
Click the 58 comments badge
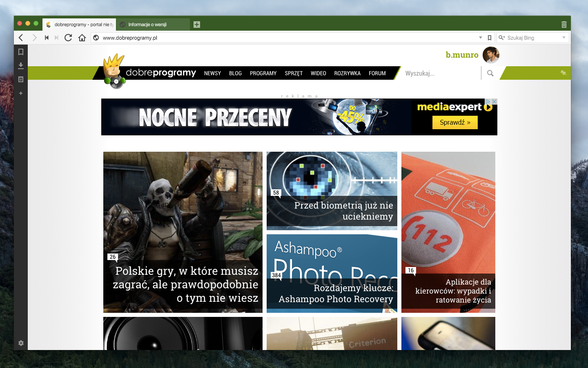coord(276,193)
